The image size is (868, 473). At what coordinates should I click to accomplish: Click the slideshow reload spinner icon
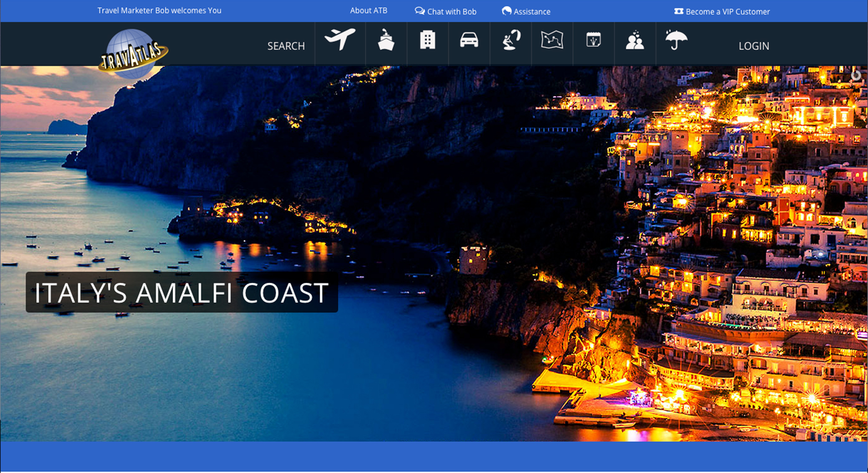(856, 75)
